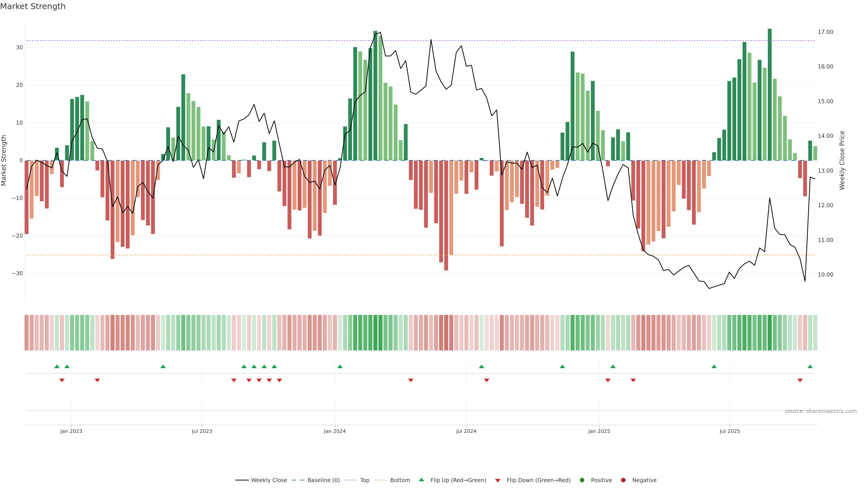Click the Jul 2023 x-axis label

(x=202, y=431)
